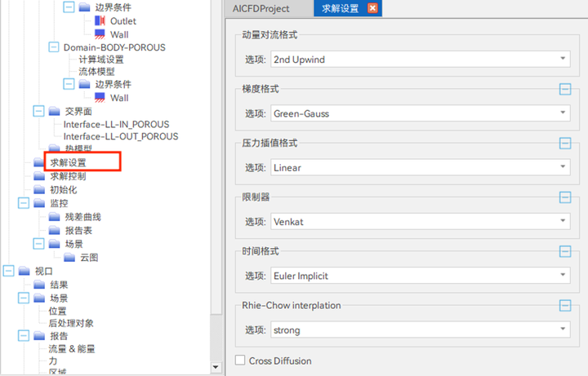Click the 报告表 folder icon
Image resolution: width=588 pixels, height=376 pixels.
coord(55,230)
